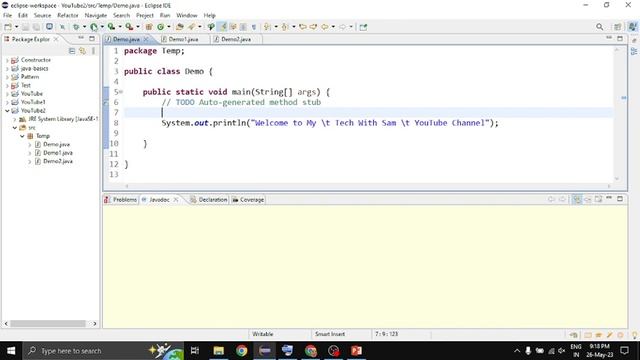Click the New Java Class icon
The height and width of the screenshot is (360, 640).
(x=160, y=27)
